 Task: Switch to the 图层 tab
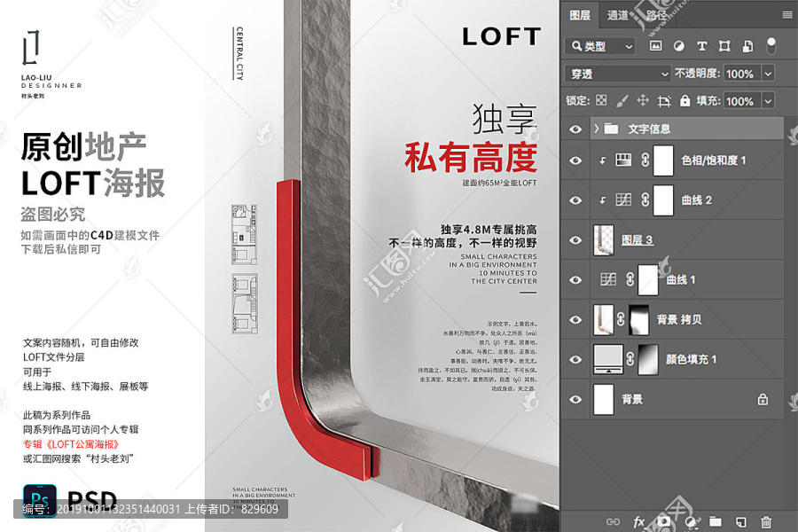580,15
